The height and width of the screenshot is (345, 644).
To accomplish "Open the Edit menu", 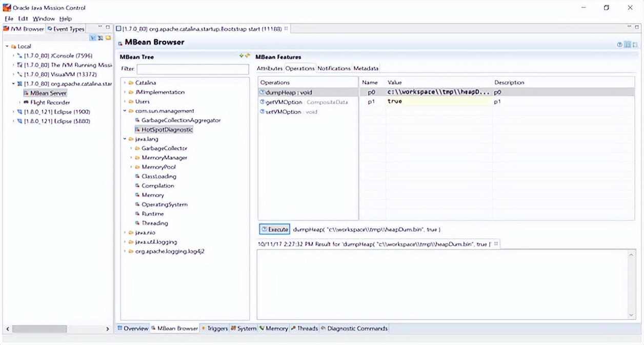I will pos(23,18).
